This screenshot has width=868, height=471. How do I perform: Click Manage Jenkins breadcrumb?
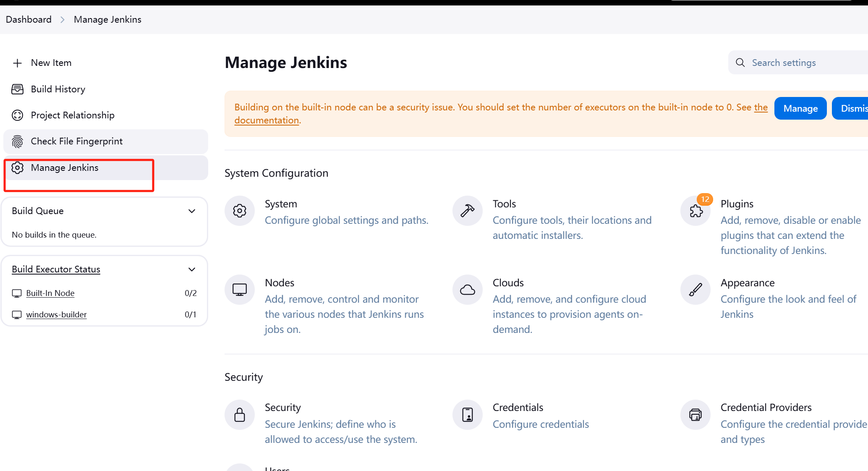click(x=107, y=19)
